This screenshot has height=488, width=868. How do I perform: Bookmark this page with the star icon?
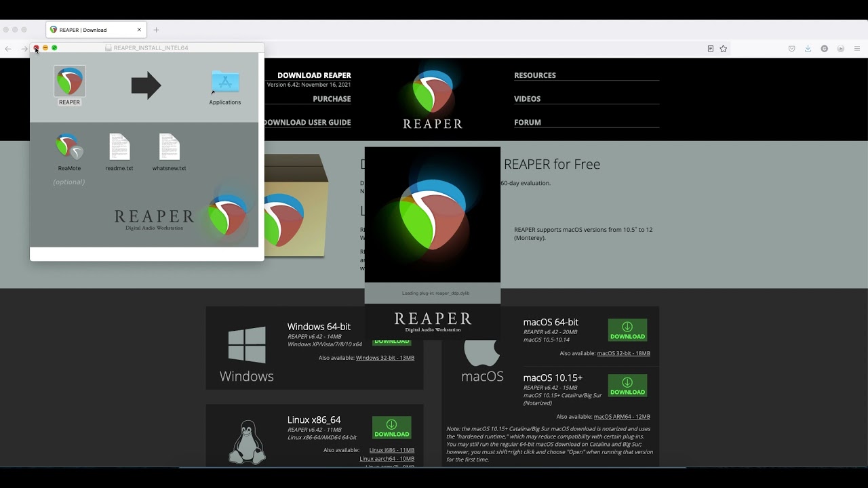(x=724, y=49)
